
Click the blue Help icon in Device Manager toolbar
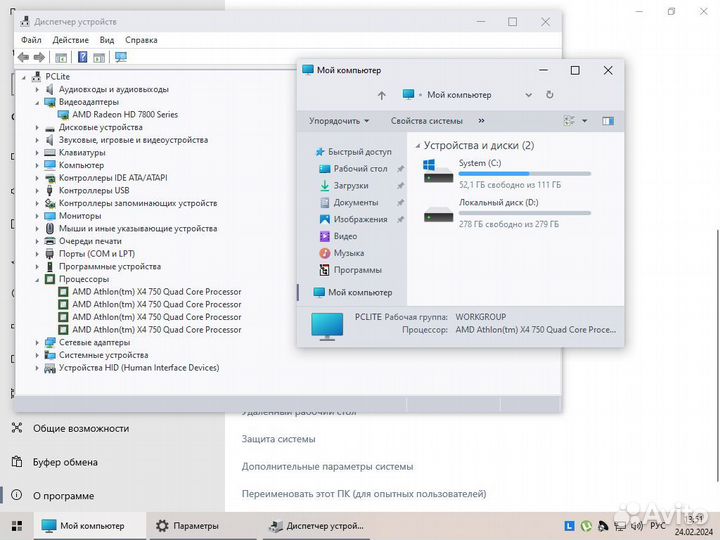pyautogui.click(x=83, y=57)
